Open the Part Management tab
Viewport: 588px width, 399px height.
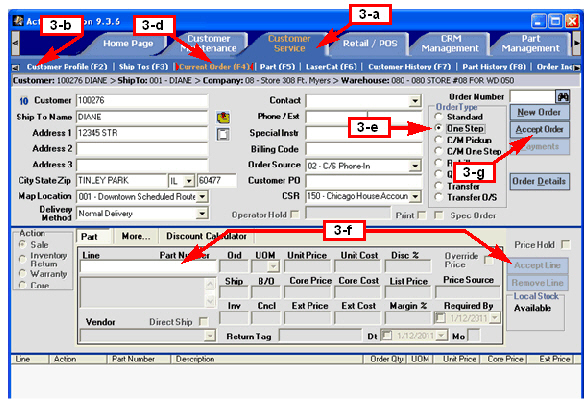click(530, 44)
